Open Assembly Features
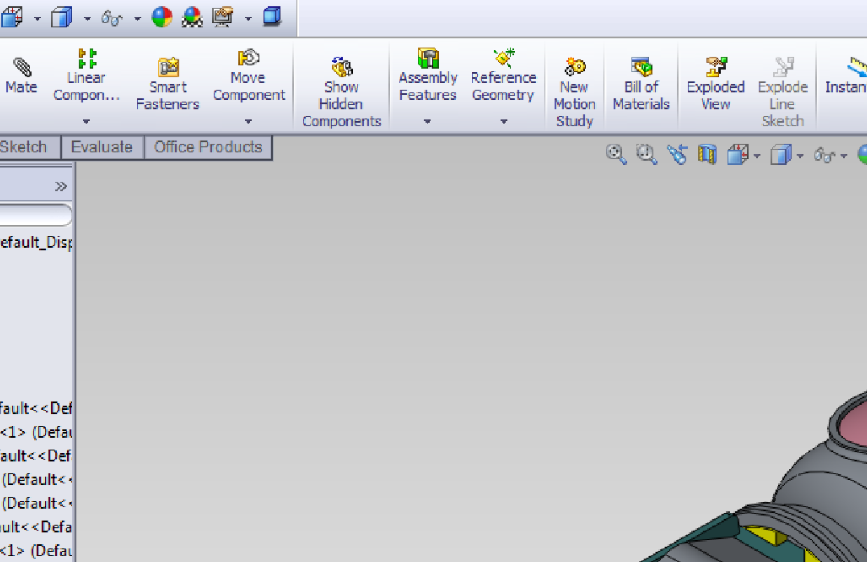This screenshot has height=562, width=867. (428, 75)
